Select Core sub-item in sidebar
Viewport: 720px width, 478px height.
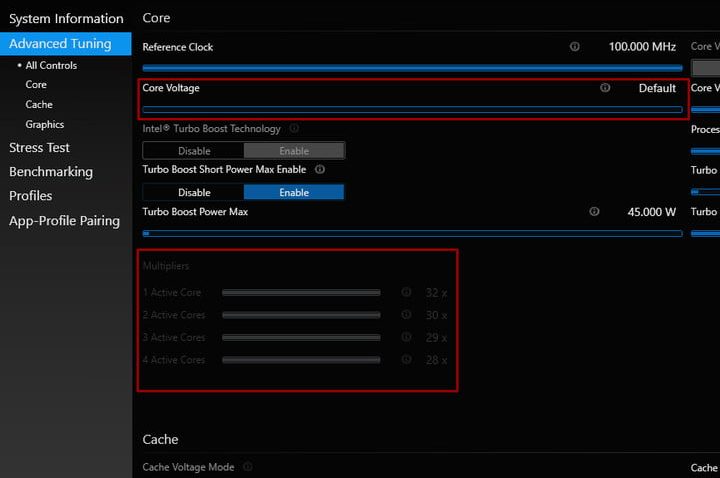tap(36, 84)
